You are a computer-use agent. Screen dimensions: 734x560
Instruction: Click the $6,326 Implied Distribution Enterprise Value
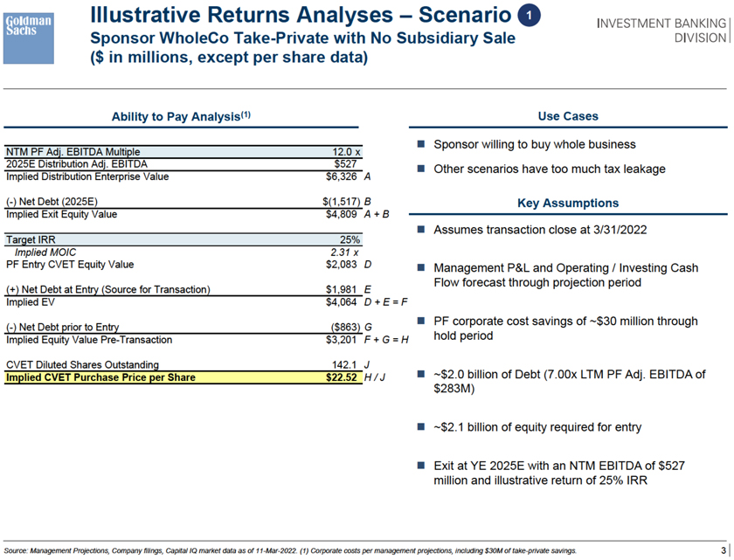(x=342, y=176)
